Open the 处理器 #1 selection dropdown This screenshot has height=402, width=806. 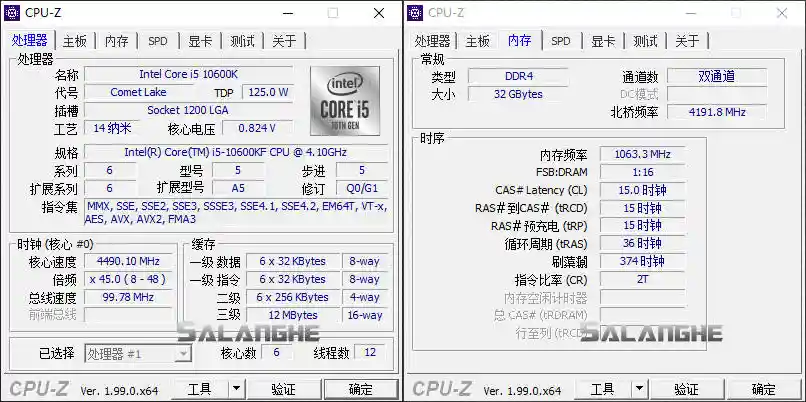[x=138, y=353]
